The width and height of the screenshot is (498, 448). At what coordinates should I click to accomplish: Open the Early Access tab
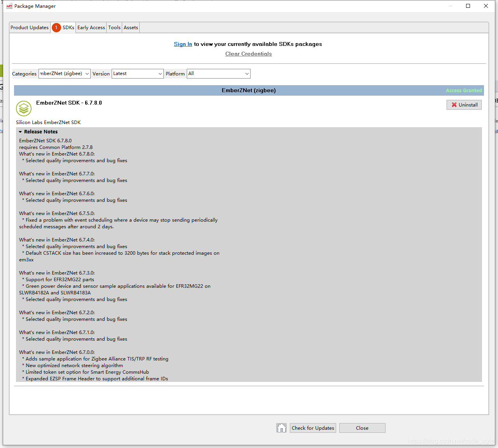click(91, 28)
